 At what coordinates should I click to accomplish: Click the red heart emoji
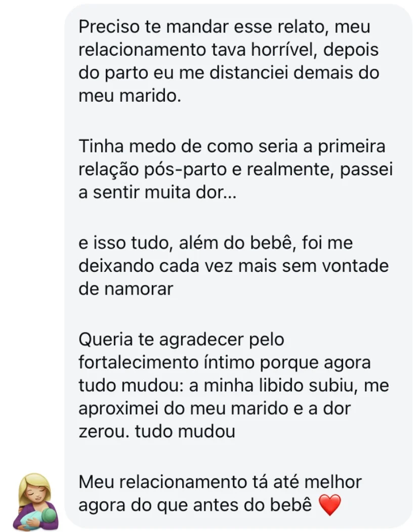coord(330,506)
